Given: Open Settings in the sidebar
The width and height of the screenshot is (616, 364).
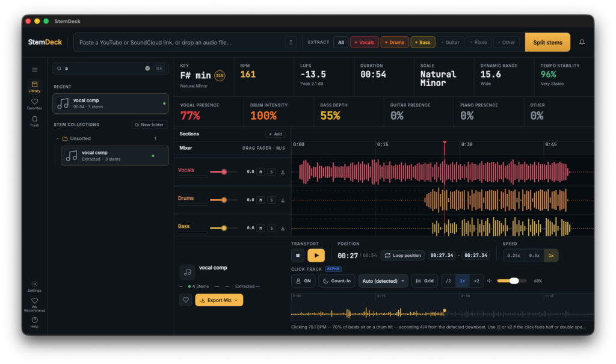Looking at the screenshot, I should pyautogui.click(x=34, y=286).
